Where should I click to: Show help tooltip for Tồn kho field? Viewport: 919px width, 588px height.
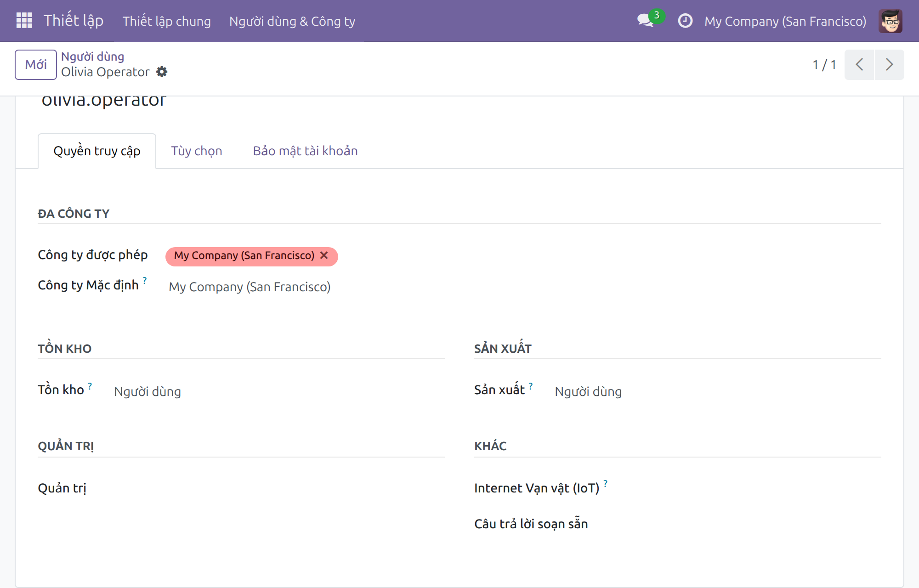tap(90, 386)
